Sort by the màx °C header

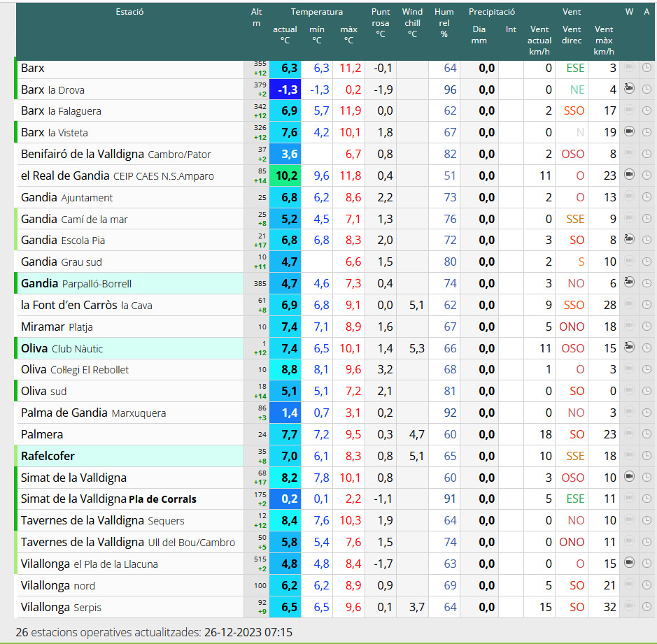[x=348, y=35]
